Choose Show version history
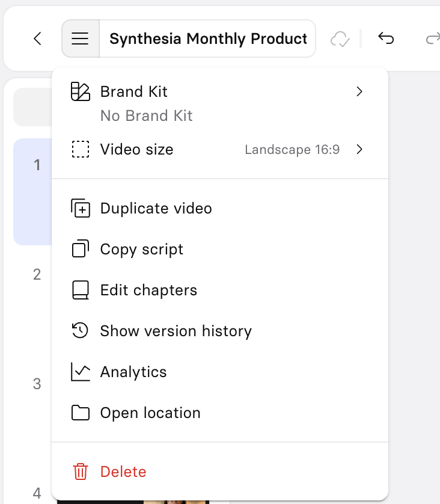 point(220,331)
